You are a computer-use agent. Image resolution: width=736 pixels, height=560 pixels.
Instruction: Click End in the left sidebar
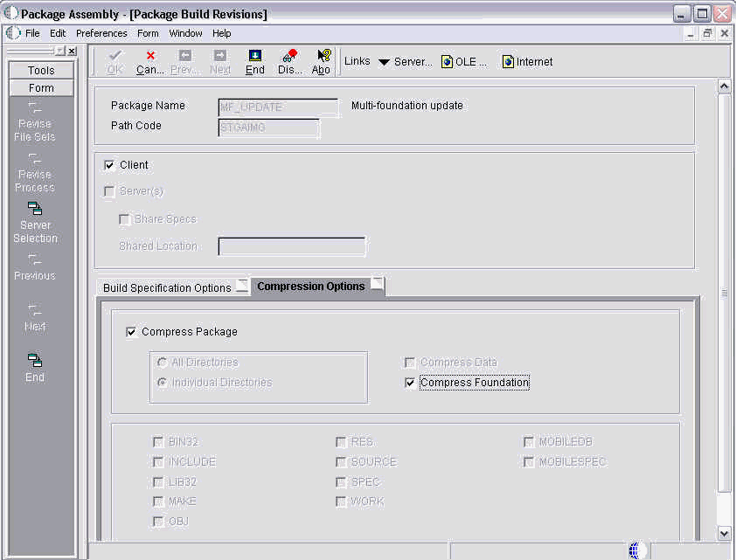(35, 368)
